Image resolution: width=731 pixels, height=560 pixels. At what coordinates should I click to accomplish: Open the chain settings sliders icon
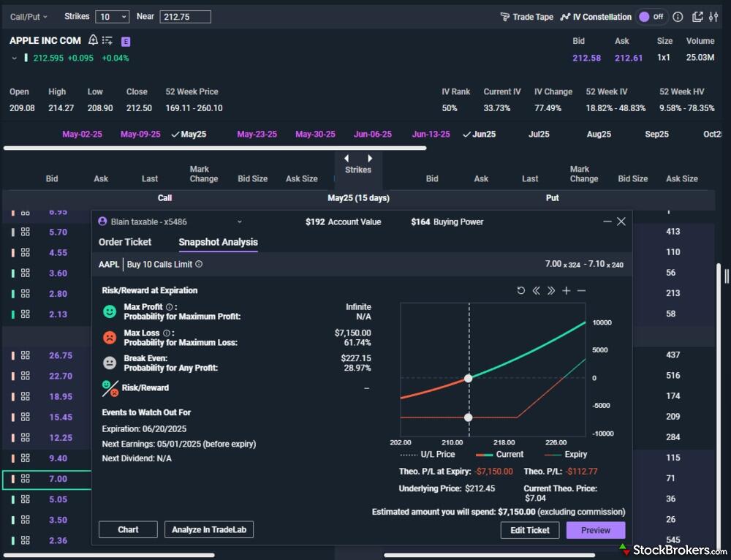point(714,17)
